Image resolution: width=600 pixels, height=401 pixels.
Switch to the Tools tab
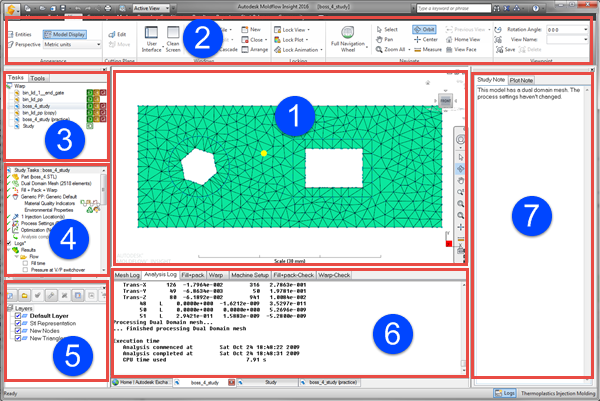click(x=38, y=78)
